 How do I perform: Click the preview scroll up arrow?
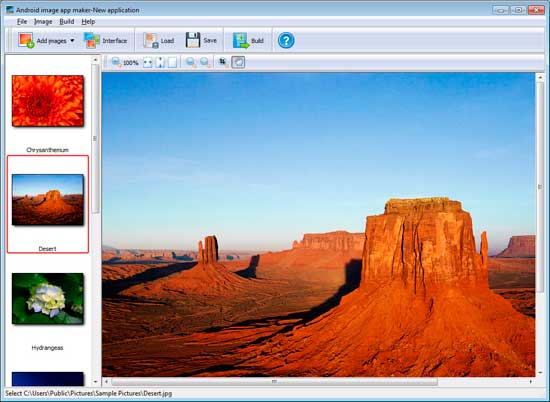click(540, 77)
